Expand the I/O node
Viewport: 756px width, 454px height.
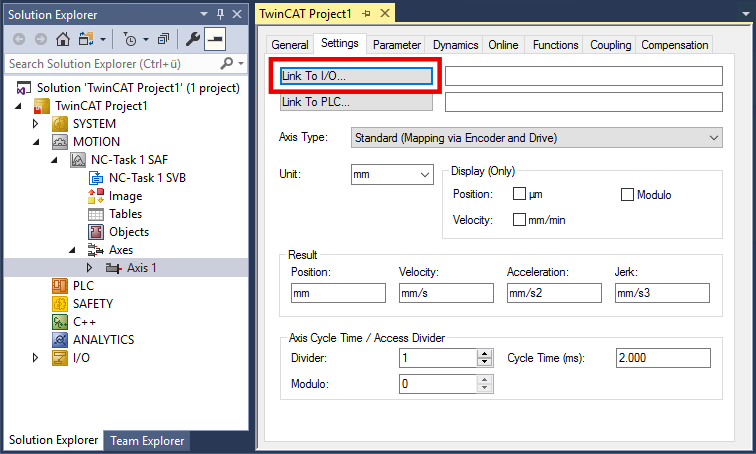pos(35,358)
